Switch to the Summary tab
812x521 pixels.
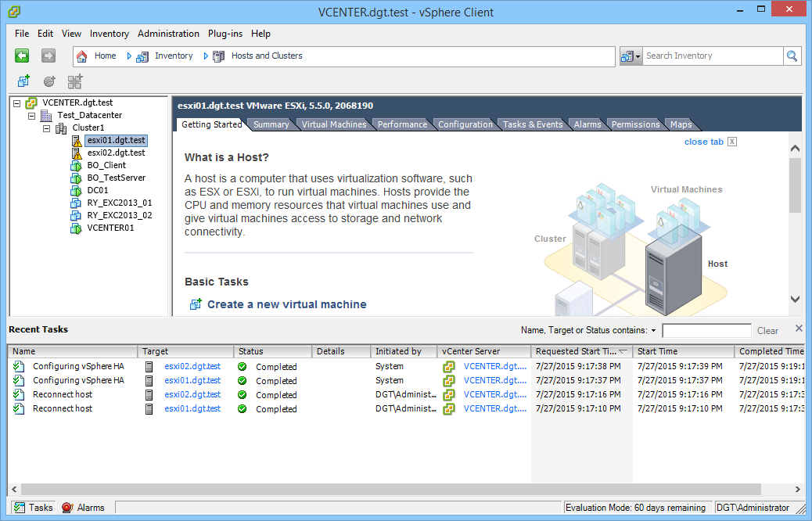pyautogui.click(x=271, y=125)
